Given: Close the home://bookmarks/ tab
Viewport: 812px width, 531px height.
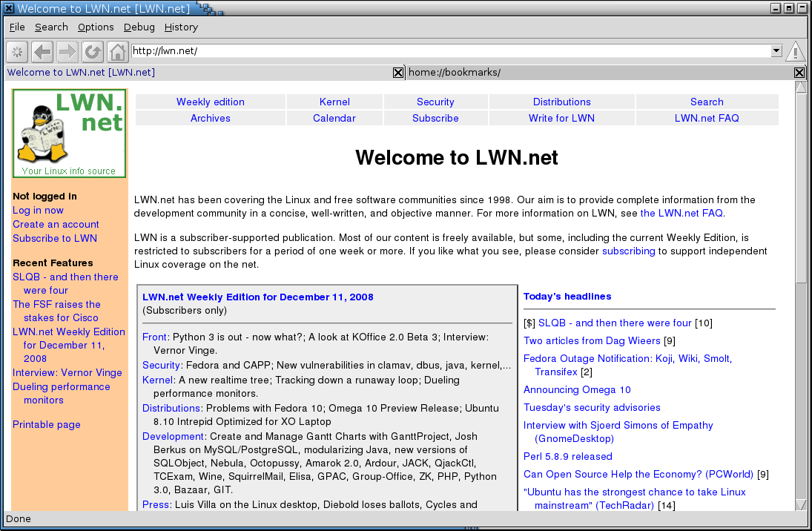Looking at the screenshot, I should [799, 73].
